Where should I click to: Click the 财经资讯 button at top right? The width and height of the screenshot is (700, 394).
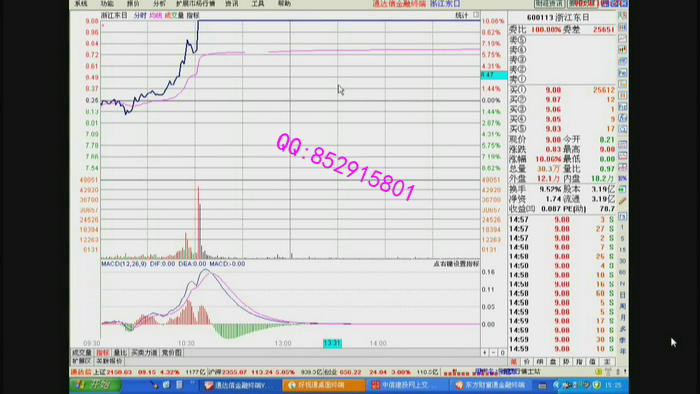click(x=549, y=4)
